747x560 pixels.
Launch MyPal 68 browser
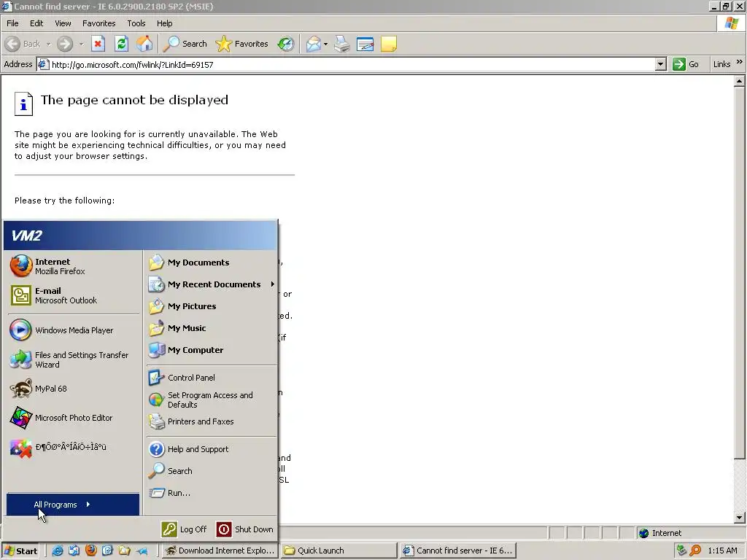(x=73, y=389)
